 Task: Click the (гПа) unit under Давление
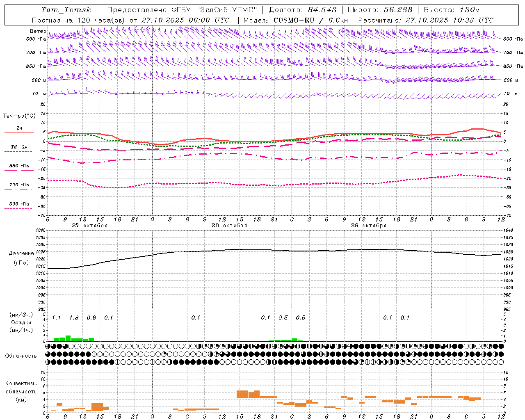21,263
